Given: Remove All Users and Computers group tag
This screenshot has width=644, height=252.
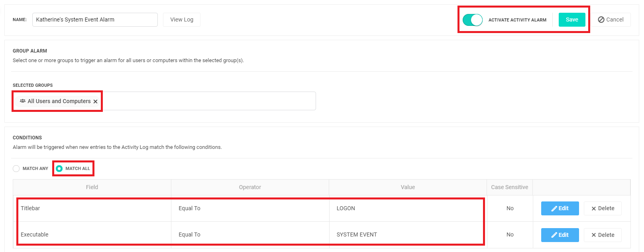Looking at the screenshot, I should click(96, 102).
